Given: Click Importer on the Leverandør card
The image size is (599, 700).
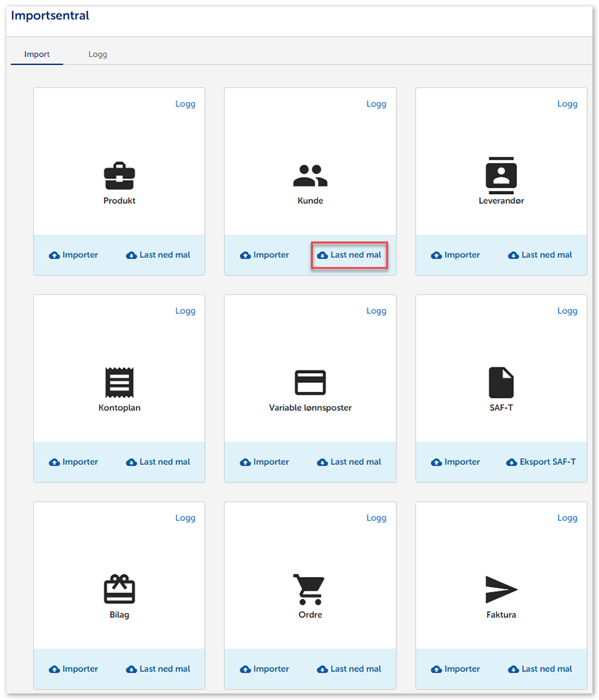Looking at the screenshot, I should point(456,255).
